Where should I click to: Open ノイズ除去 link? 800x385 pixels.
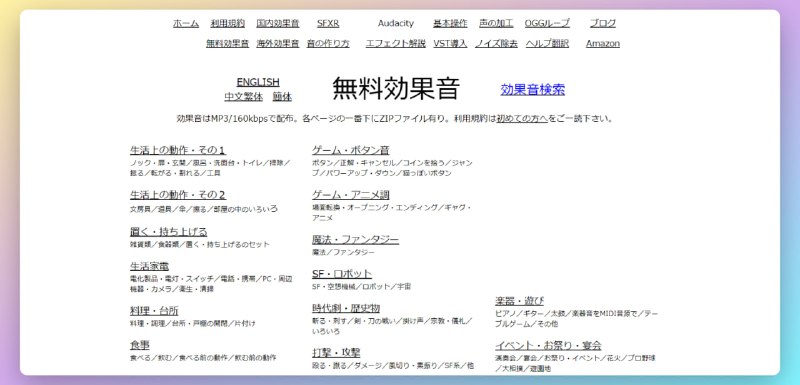click(496, 44)
